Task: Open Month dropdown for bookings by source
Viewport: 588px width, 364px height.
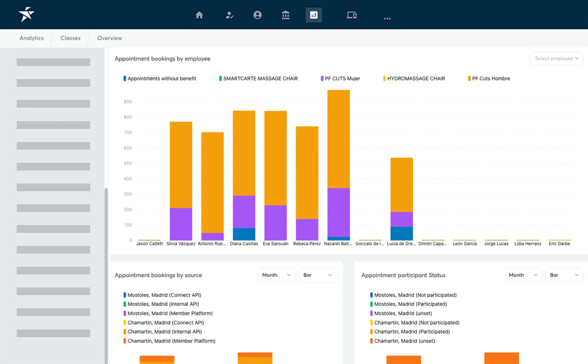Action: point(276,275)
